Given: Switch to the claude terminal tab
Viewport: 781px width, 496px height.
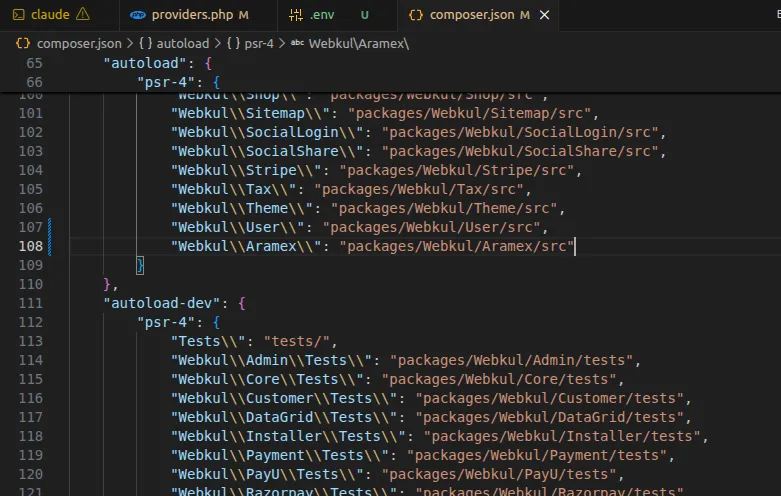Looking at the screenshot, I should coord(59,15).
